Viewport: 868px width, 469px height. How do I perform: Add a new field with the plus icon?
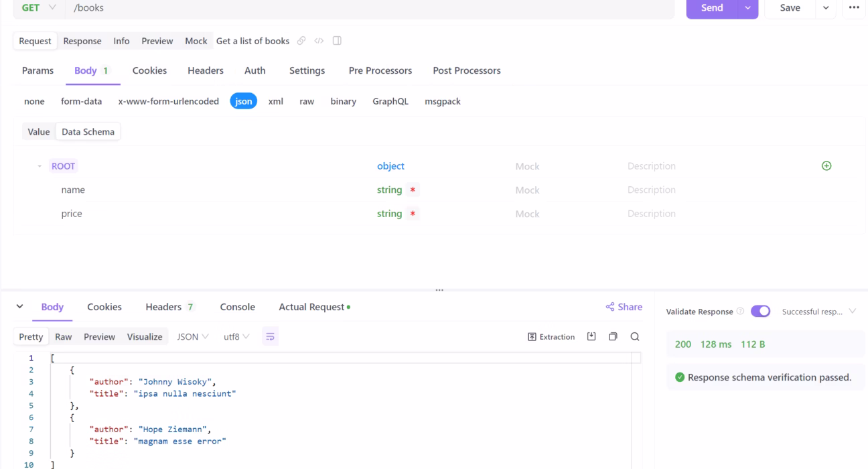point(826,165)
